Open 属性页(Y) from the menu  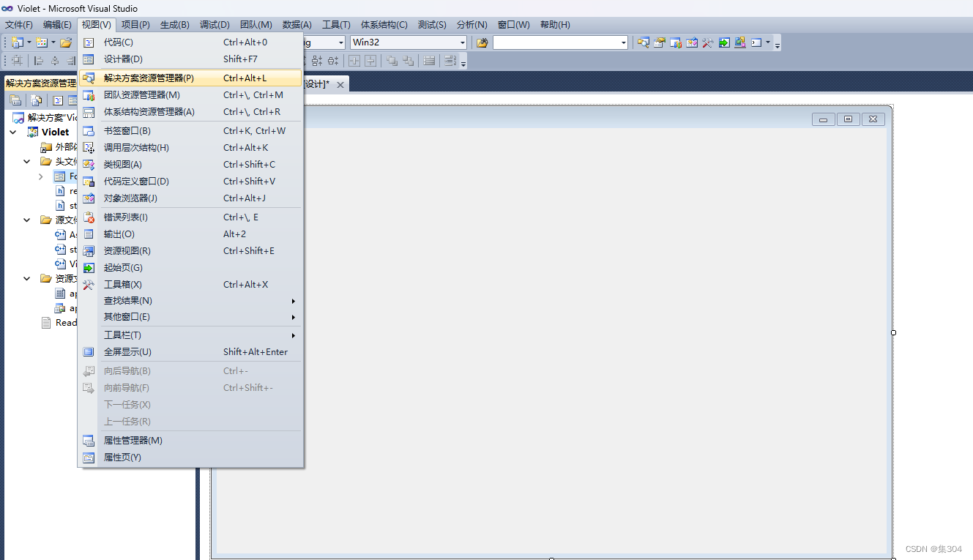point(190,457)
